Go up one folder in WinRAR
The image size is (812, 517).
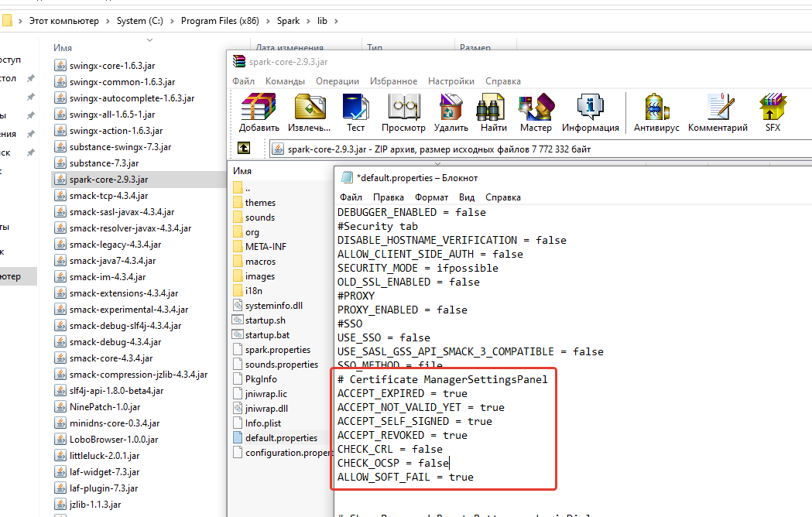[x=244, y=149]
